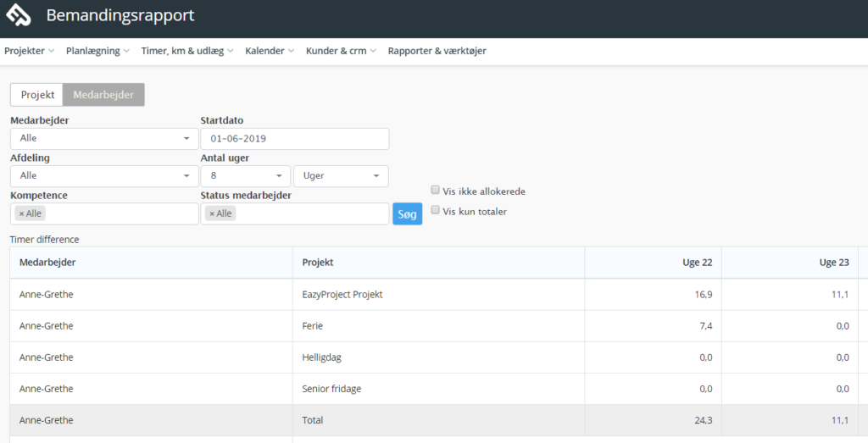Click inside the Status medarbejder tag field
The width and height of the screenshot is (868, 443).
point(294,213)
